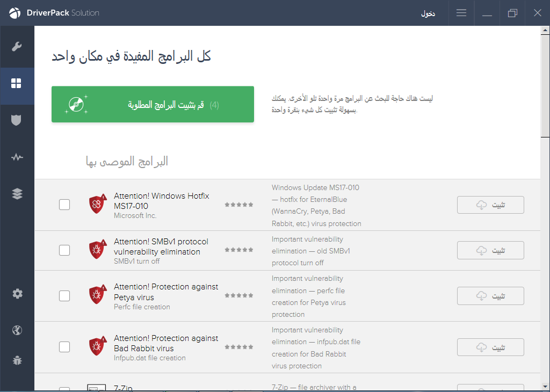Click the scrollbar down arrow

[545, 386]
